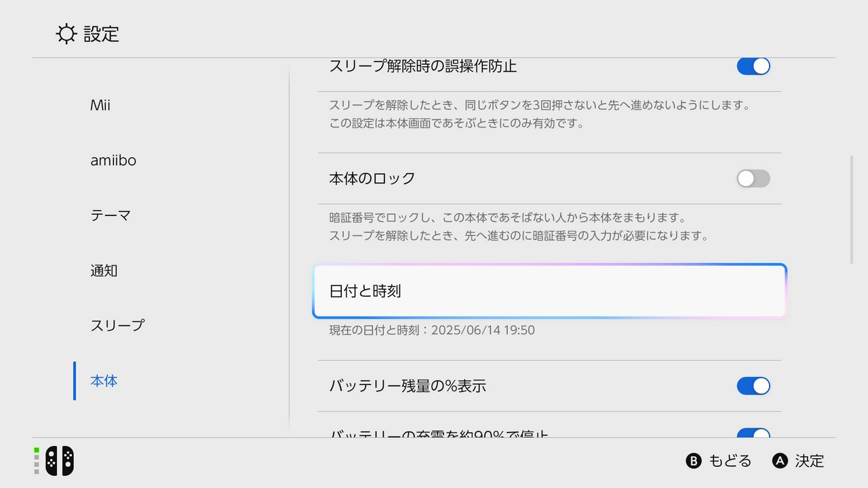The height and width of the screenshot is (488, 868).
Task: Disable スリープ解除時の誤操作防止
Action: click(x=753, y=66)
